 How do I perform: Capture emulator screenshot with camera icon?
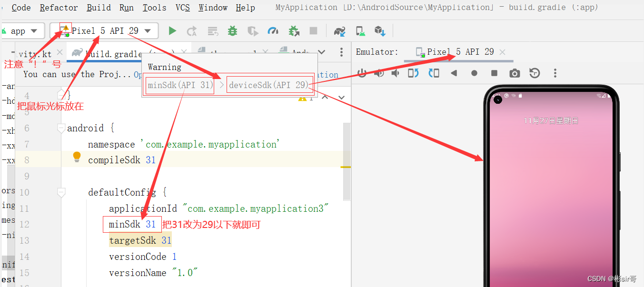pos(515,73)
